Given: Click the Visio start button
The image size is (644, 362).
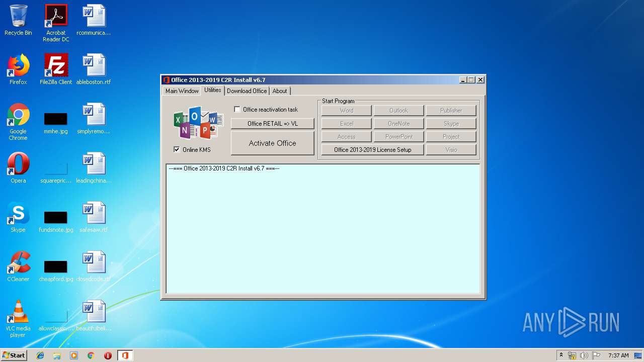Looking at the screenshot, I should point(451,150).
